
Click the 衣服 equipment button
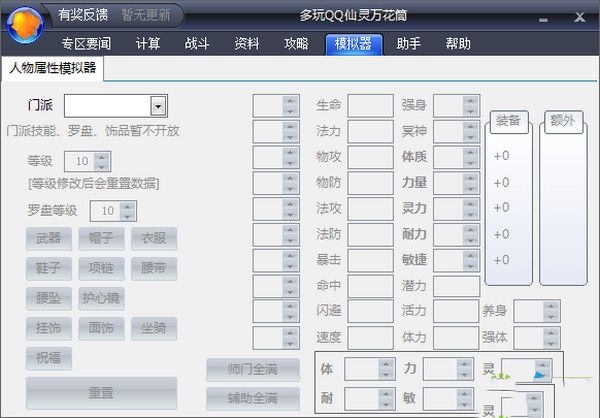[154, 238]
